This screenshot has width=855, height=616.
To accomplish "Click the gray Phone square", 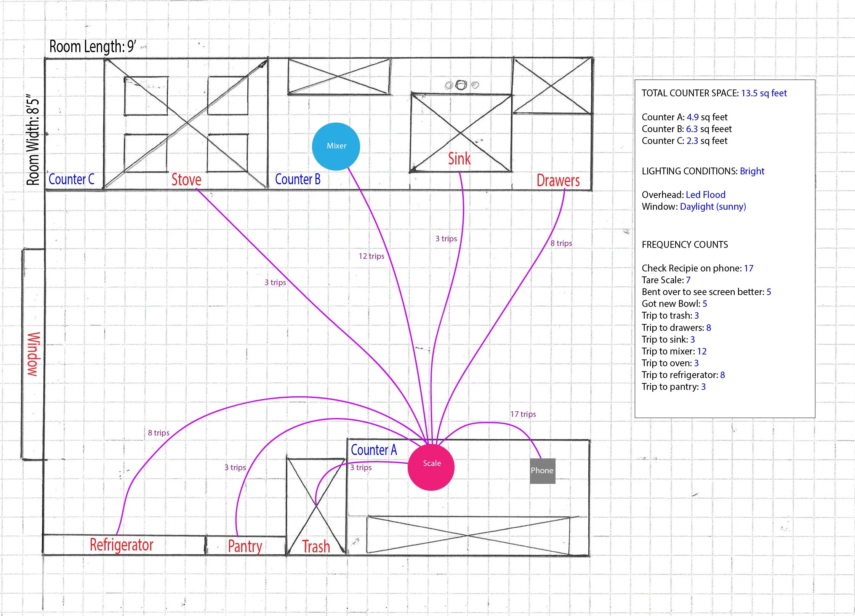I will click(542, 471).
